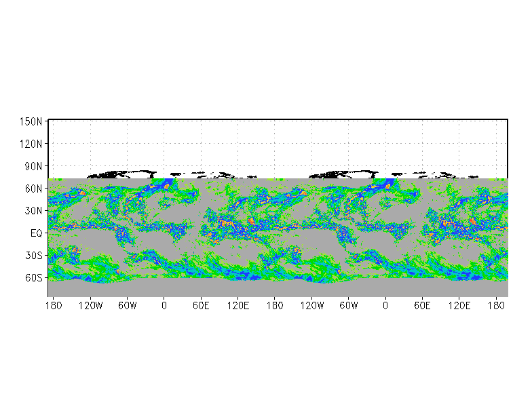
Task: Click the 150N latitude axis label
Action: (x=31, y=121)
